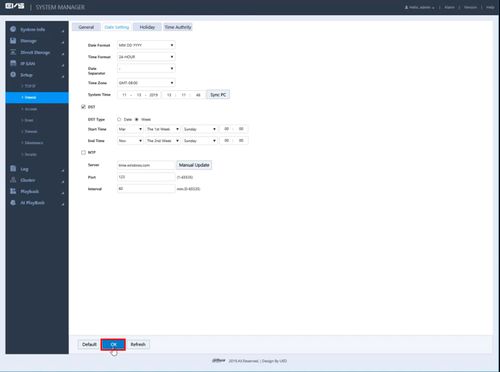Enable the NTP checkbox
500x372 pixels.
[83, 152]
